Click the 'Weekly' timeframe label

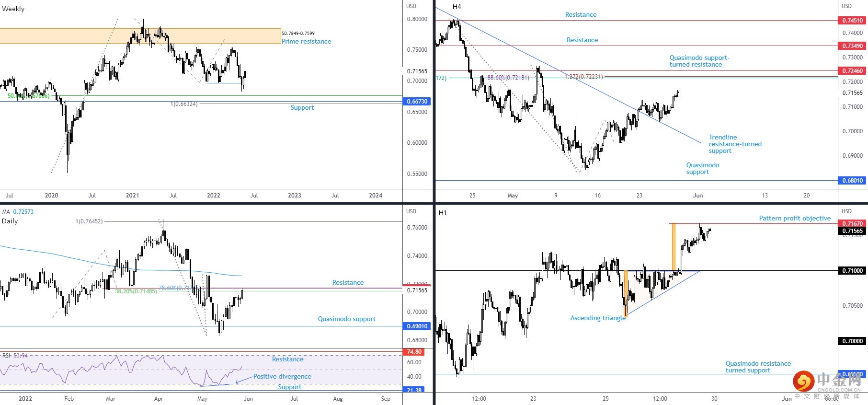(13, 9)
